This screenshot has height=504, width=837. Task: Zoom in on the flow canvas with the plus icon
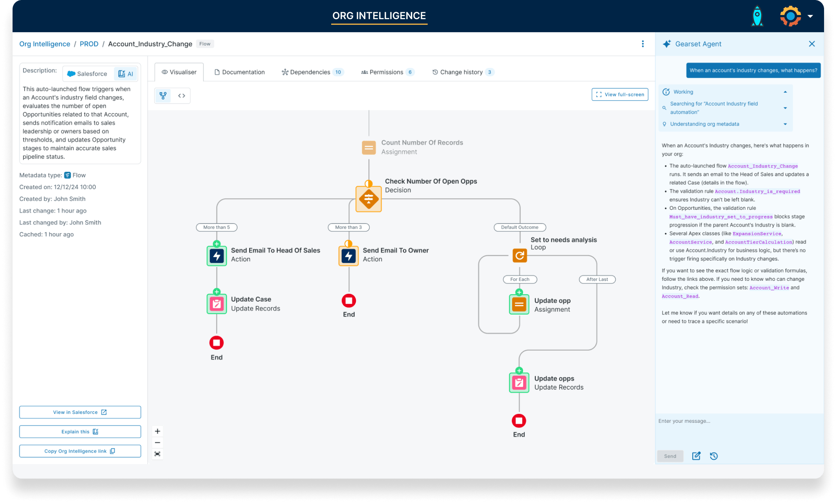(157, 431)
